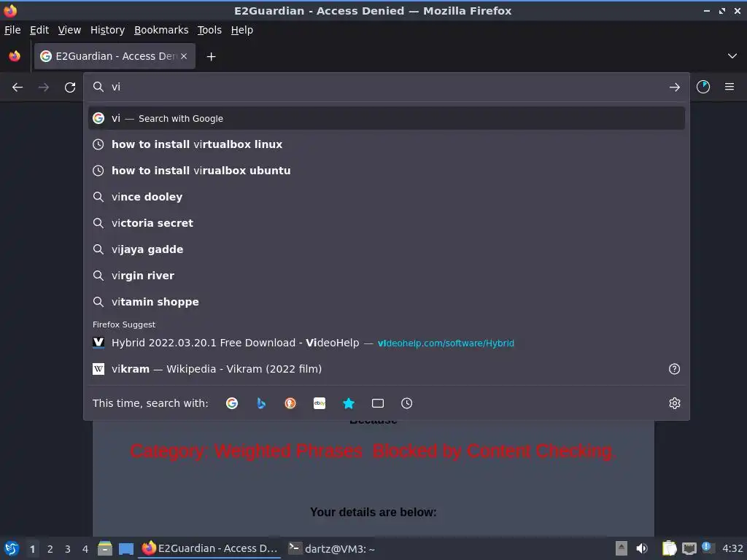The height and width of the screenshot is (560, 747).
Task: Search open tabs with tab icon
Action: click(378, 403)
